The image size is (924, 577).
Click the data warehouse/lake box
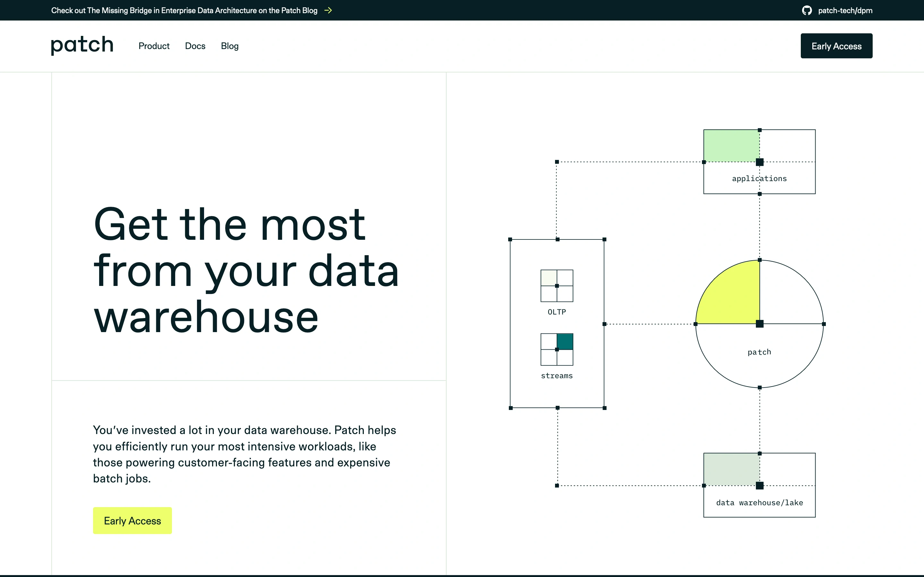pos(759,503)
